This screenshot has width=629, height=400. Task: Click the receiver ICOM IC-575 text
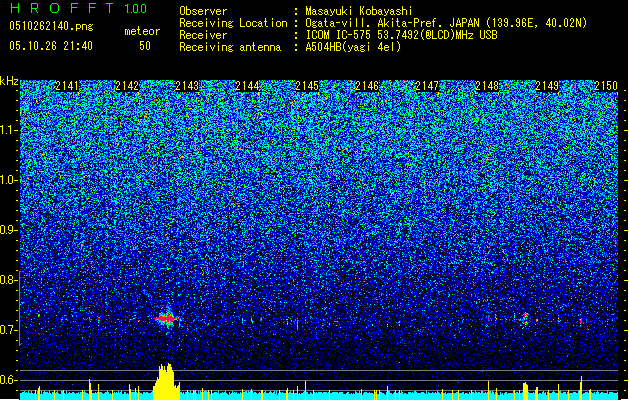tap(401, 35)
